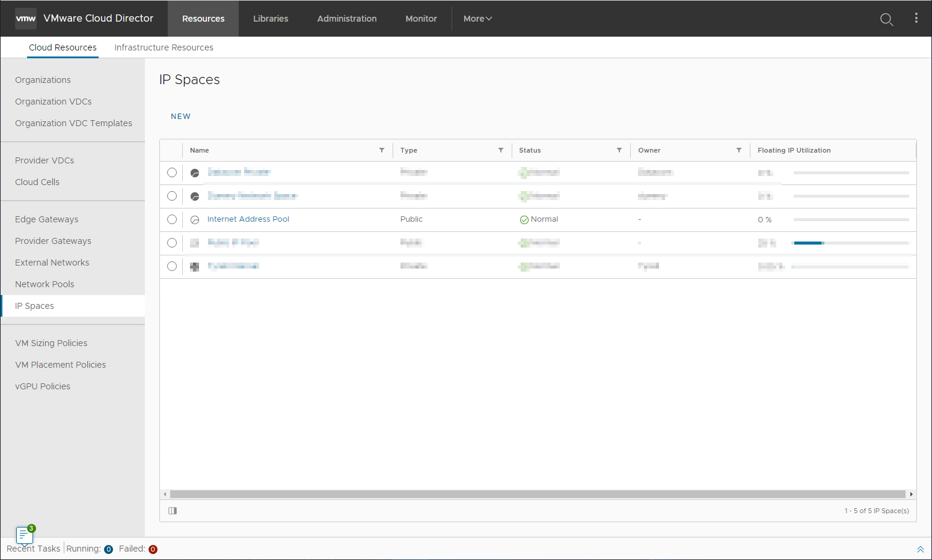Open the Monitor tab

421,19
